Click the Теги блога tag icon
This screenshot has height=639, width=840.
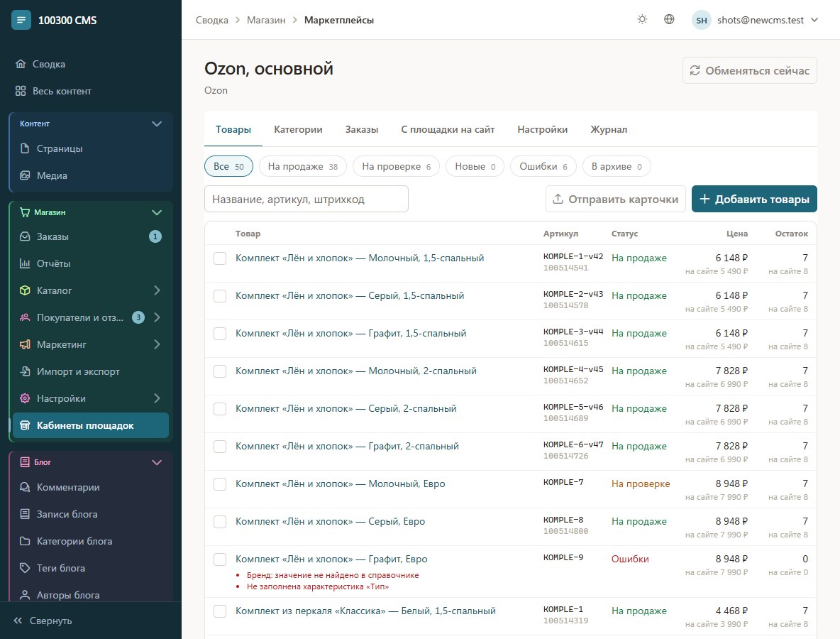tap(25, 568)
